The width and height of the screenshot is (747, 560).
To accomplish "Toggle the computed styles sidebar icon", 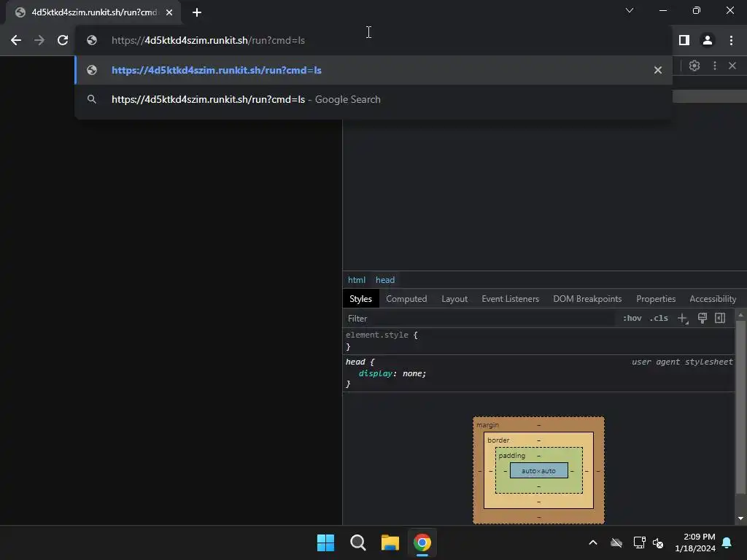I will [720, 318].
